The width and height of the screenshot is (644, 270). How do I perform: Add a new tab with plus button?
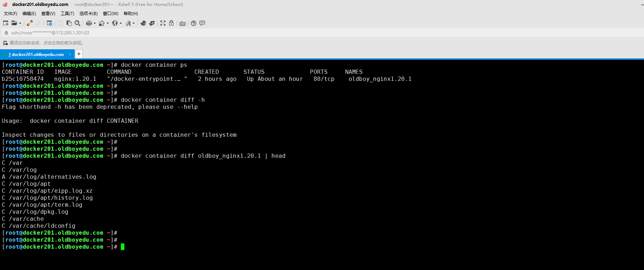pos(79,54)
